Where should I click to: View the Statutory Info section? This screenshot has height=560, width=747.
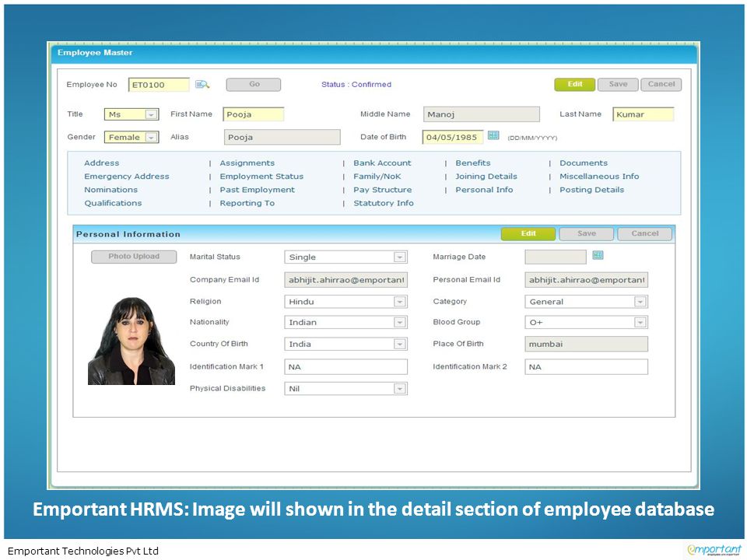pos(384,203)
